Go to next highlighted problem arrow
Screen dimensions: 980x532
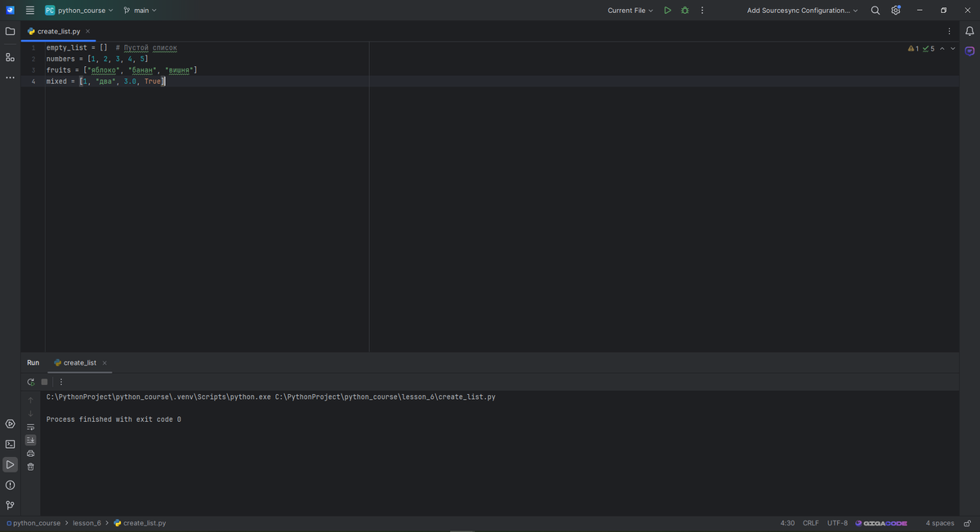click(952, 48)
